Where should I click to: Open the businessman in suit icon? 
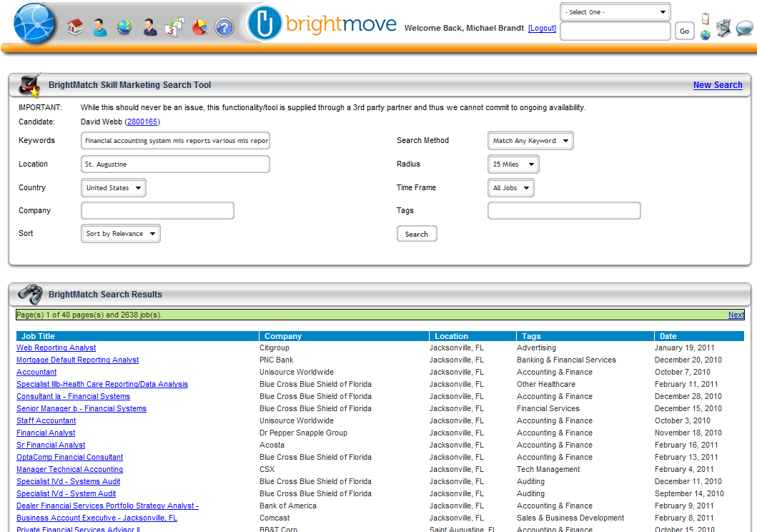tap(149, 27)
